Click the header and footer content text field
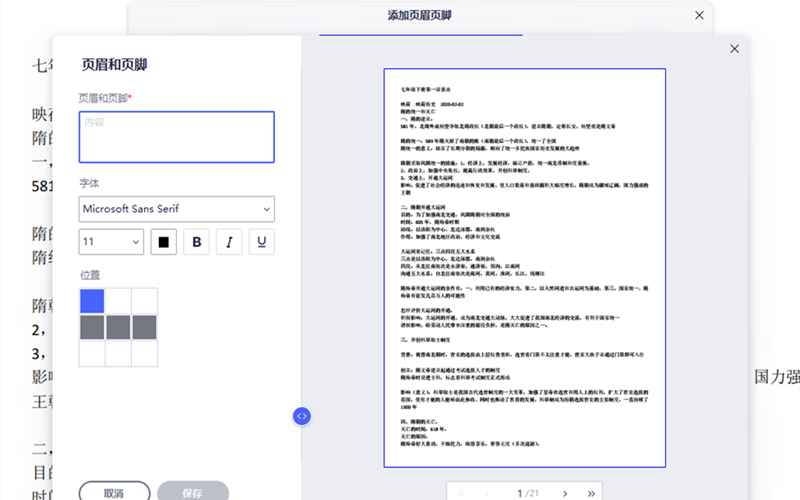This screenshot has height=500, width=800. click(176, 137)
